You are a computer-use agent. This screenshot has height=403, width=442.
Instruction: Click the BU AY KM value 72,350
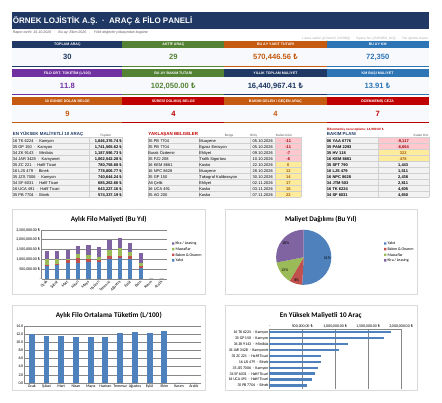point(377,57)
